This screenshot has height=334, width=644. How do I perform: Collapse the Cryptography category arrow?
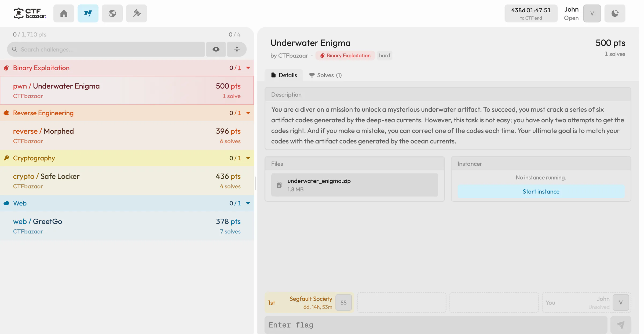pos(248,158)
